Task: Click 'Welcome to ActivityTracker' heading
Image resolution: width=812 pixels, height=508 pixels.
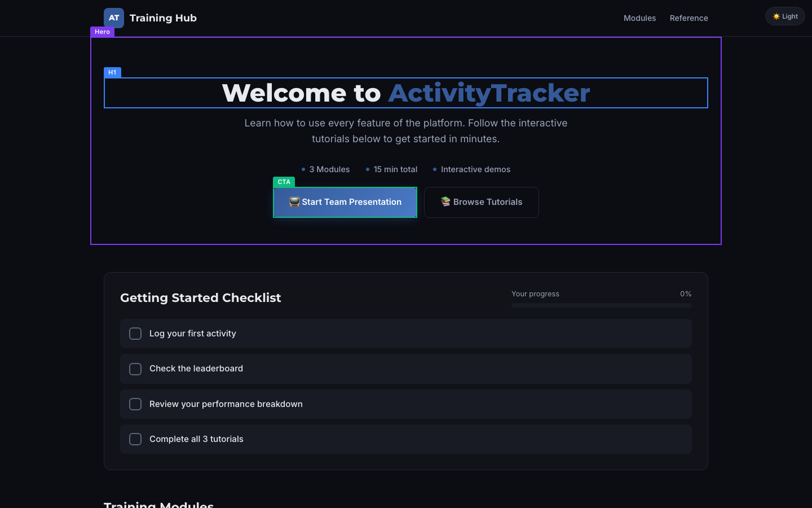Action: coord(406,93)
